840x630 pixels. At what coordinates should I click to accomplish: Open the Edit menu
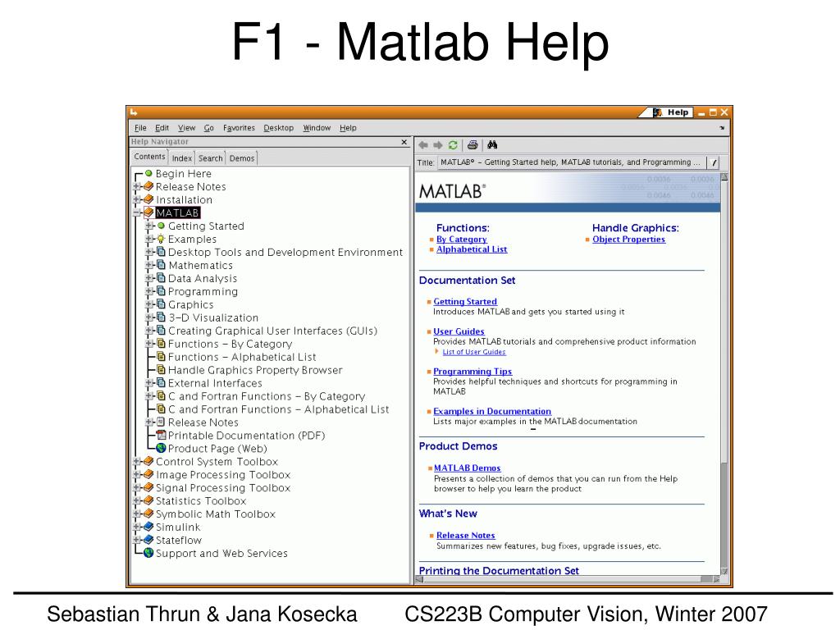[x=162, y=128]
